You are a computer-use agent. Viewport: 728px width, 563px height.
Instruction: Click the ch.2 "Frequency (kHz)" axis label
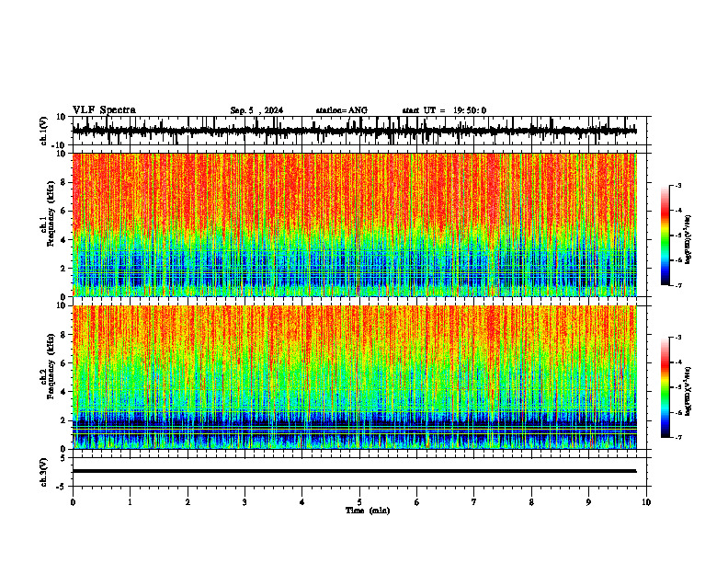[51, 366]
